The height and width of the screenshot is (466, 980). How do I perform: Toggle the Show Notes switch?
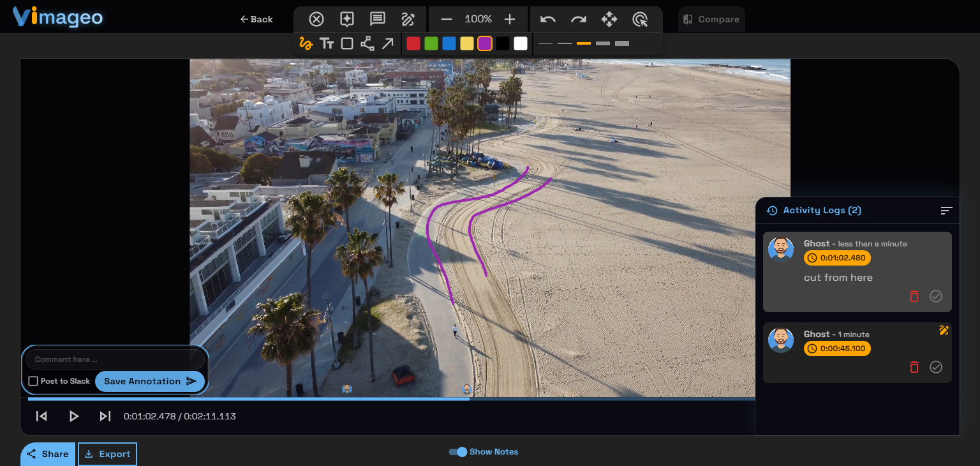458,452
